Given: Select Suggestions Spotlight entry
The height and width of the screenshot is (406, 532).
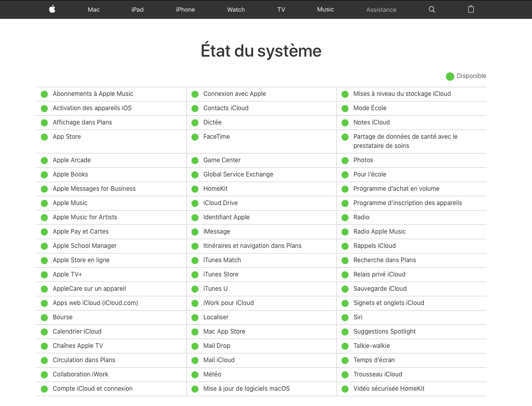Looking at the screenshot, I should tap(384, 332).
